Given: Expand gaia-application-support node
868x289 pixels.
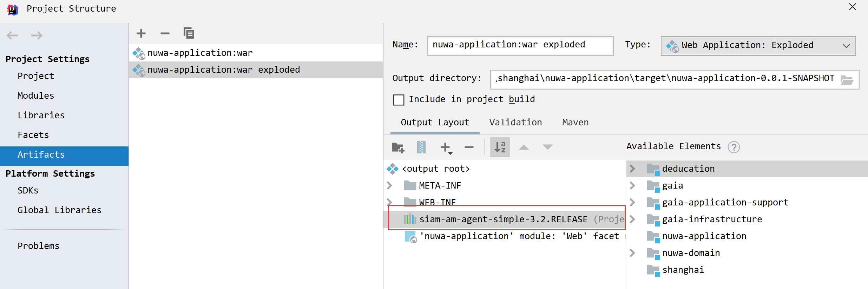Looking at the screenshot, I should (632, 202).
